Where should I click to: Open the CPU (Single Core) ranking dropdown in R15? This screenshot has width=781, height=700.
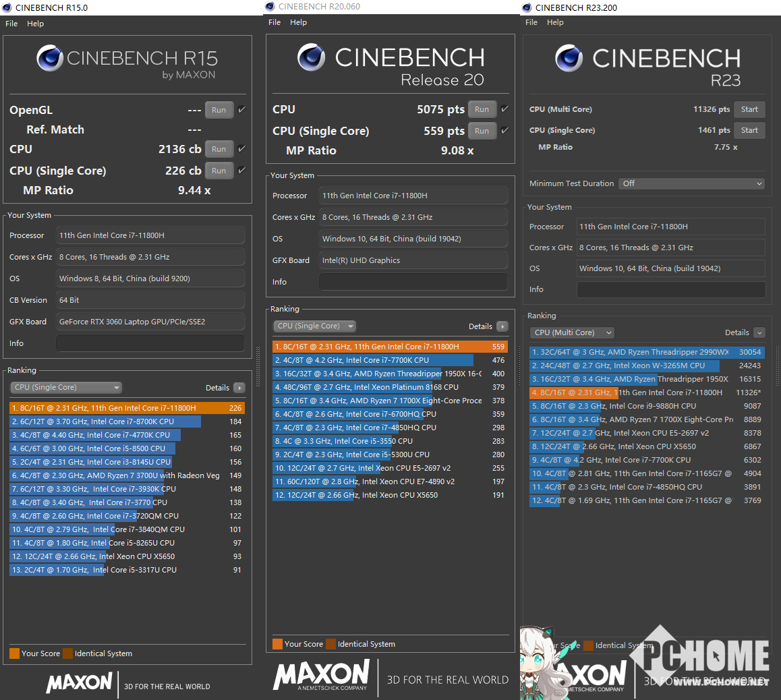(66, 387)
